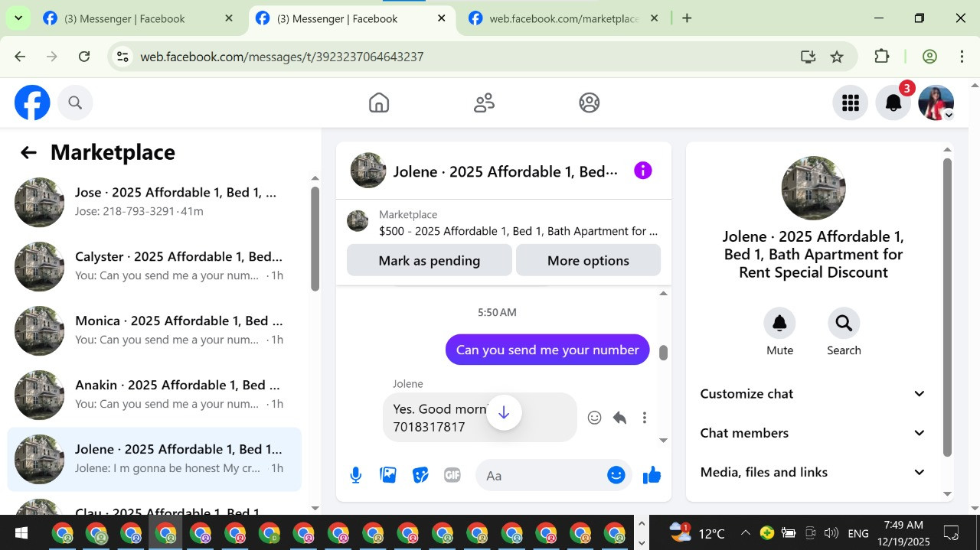This screenshot has width=980, height=550.
Task: Click the right info panel scrollbar
Action: tap(947, 308)
